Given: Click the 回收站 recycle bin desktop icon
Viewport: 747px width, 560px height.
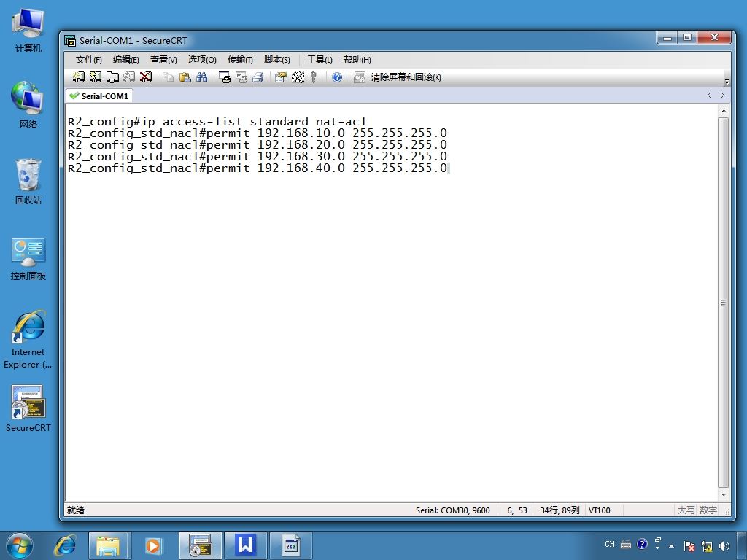Looking at the screenshot, I should 28,181.
